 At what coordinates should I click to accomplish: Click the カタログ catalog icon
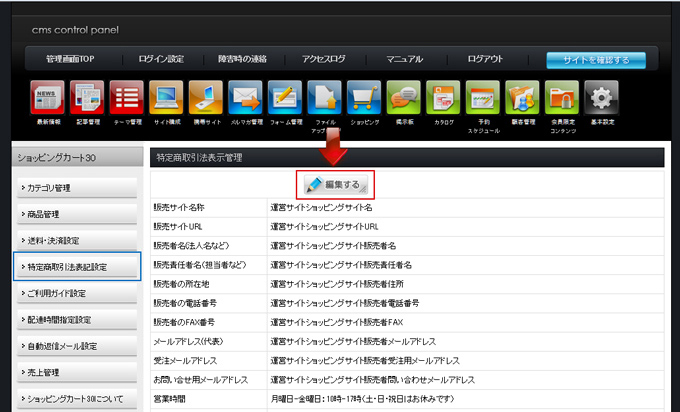[443, 98]
